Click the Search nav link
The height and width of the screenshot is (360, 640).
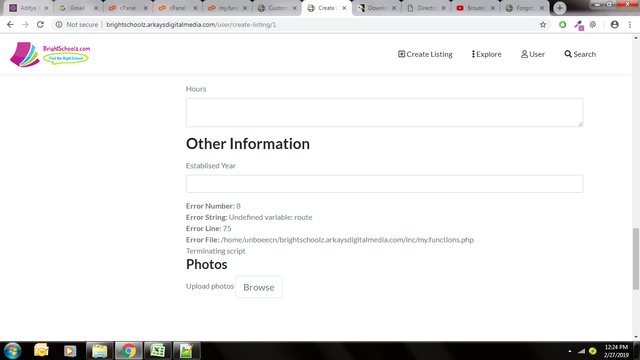tap(580, 54)
